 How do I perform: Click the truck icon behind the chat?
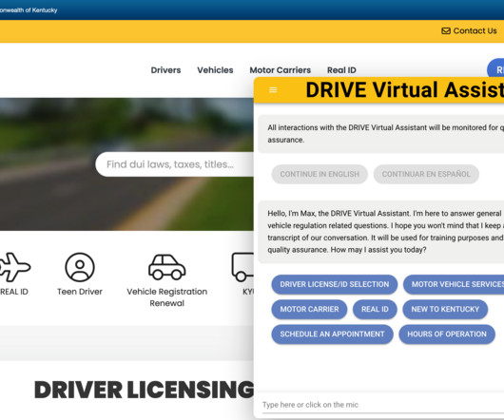pos(242,267)
